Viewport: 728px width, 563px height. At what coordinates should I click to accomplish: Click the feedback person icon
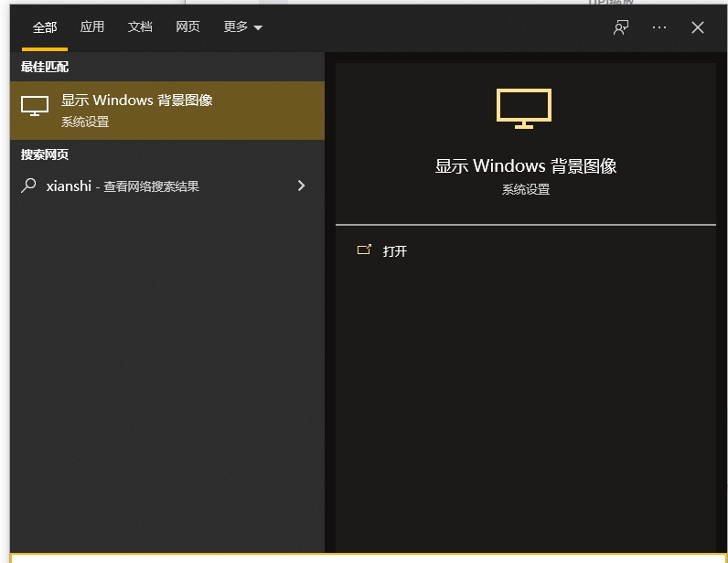click(x=621, y=27)
